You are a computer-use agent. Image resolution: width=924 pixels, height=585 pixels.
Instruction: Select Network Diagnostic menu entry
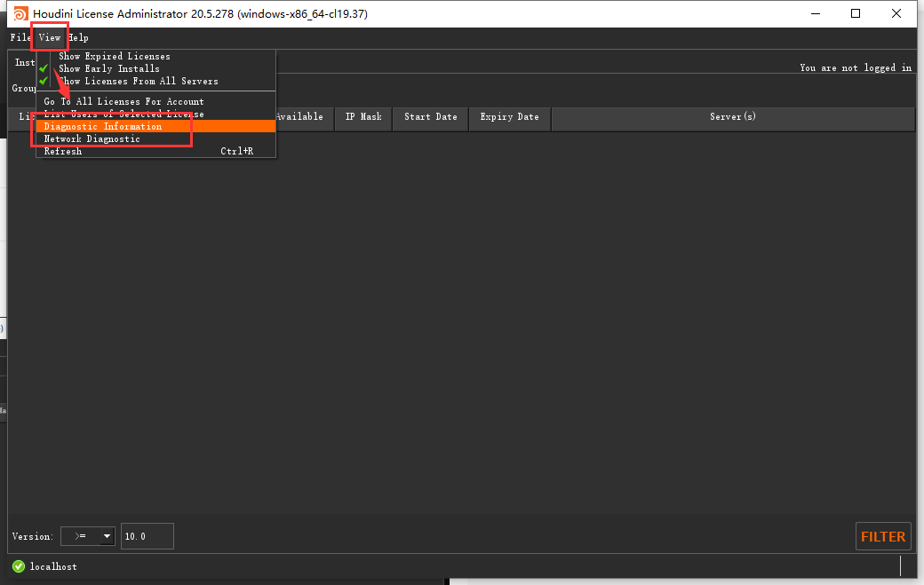click(155, 138)
